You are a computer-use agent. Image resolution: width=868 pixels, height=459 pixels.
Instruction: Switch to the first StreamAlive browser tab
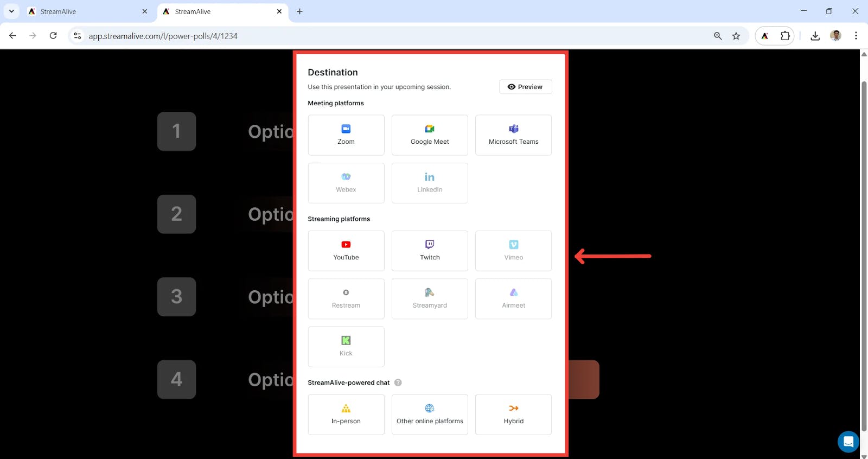[x=88, y=11]
